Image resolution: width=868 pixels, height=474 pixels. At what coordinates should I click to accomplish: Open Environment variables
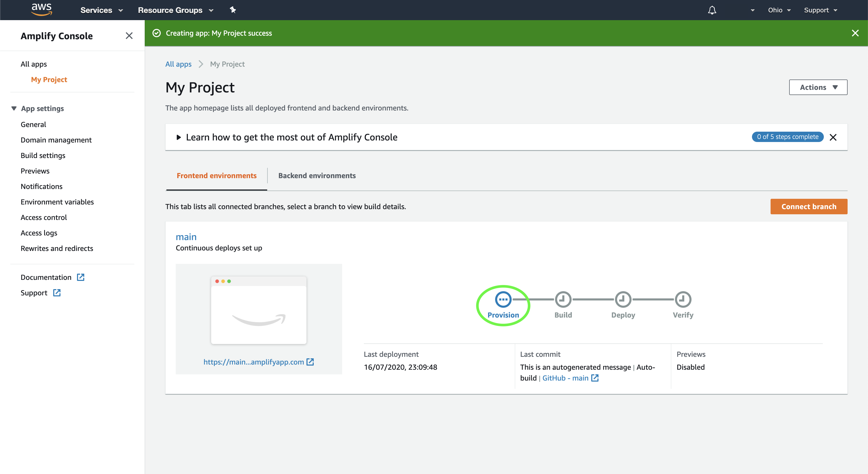[57, 202]
